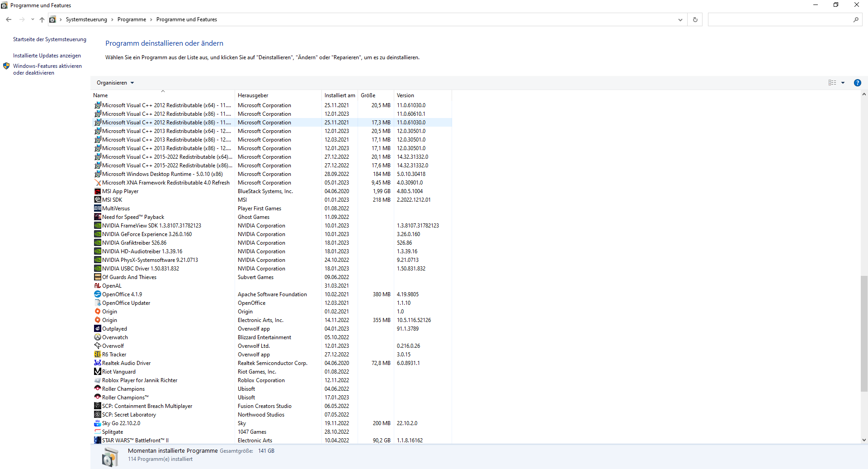Click the MultiVersus program icon

(x=97, y=208)
